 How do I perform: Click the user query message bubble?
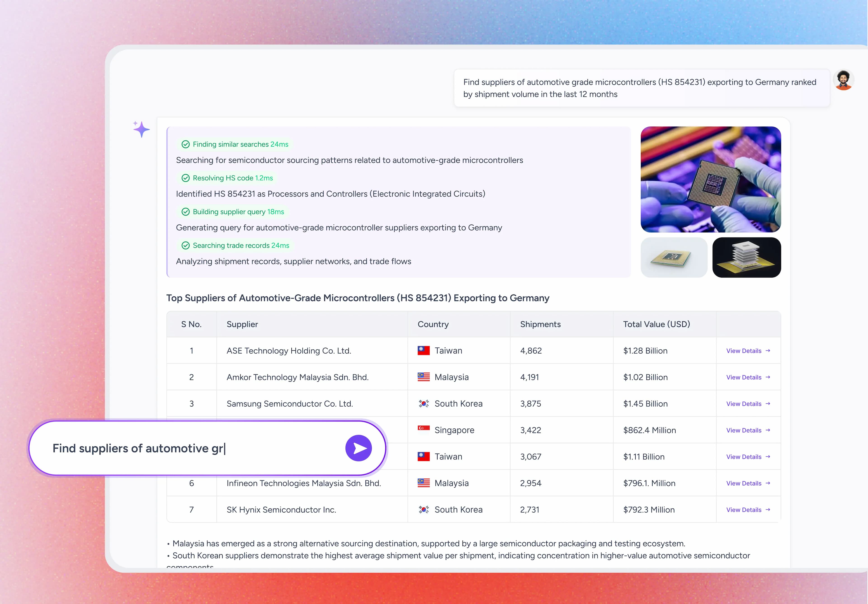pyautogui.click(x=642, y=88)
